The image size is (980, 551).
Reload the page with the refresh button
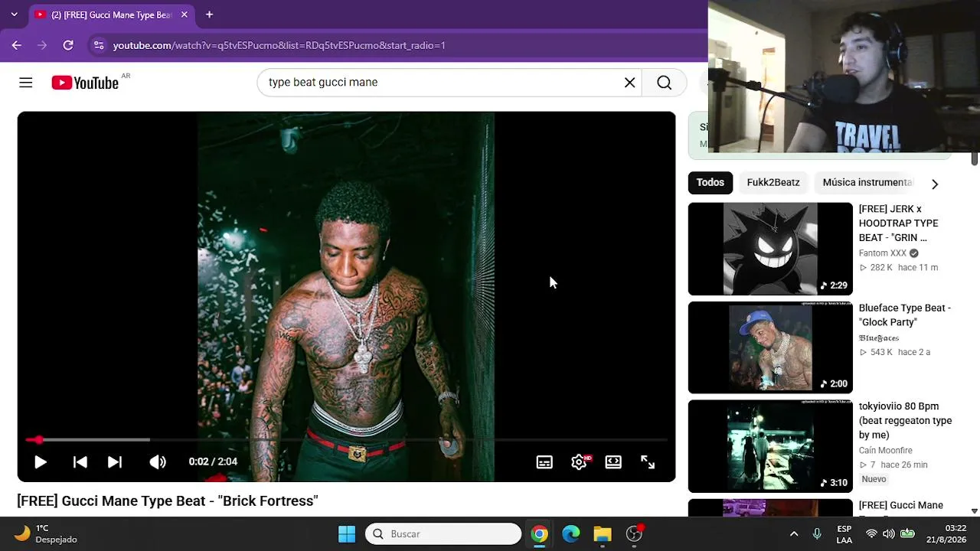68,45
